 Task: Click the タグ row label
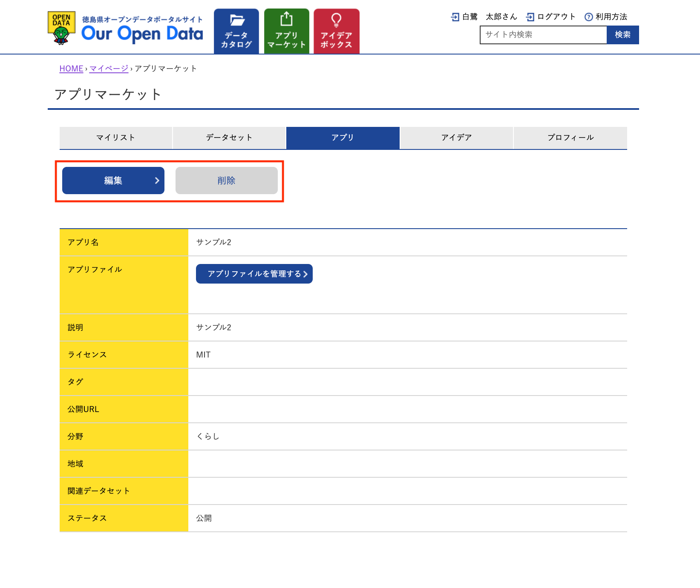[75, 382]
